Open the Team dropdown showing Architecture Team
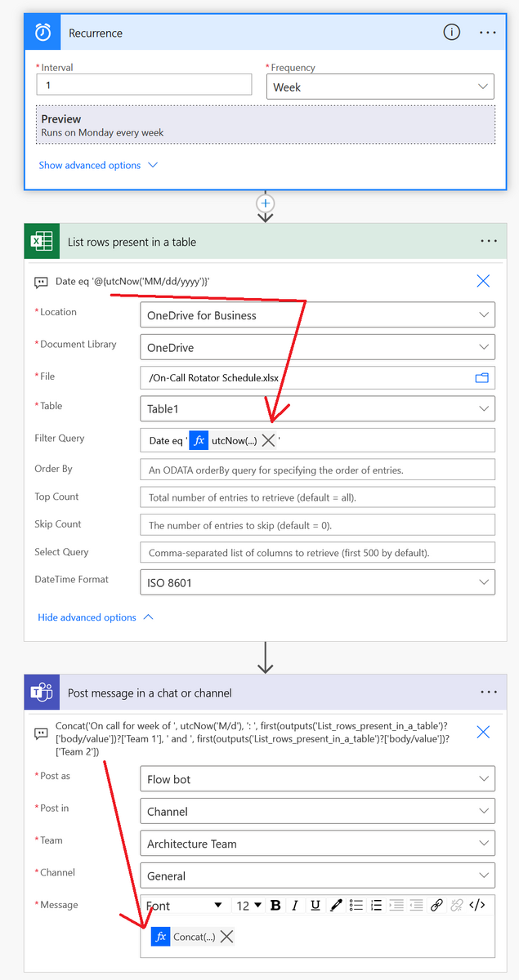The image size is (519, 980). [317, 844]
